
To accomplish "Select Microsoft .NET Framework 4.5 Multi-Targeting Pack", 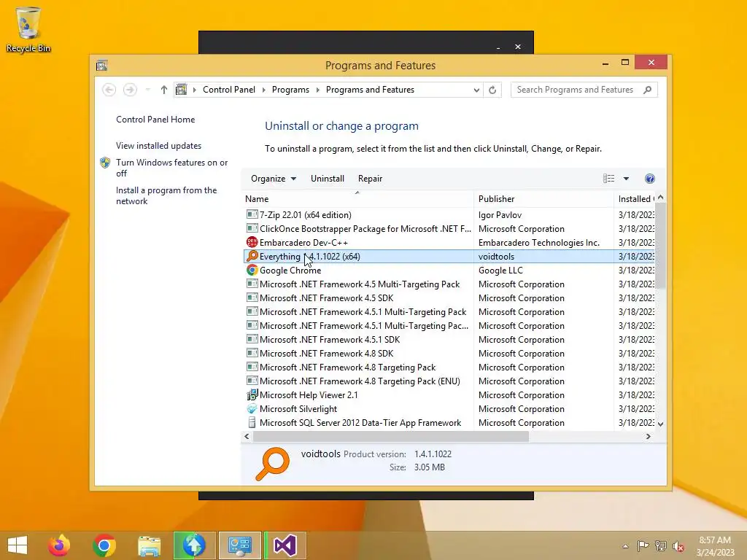I will pos(449,284).
